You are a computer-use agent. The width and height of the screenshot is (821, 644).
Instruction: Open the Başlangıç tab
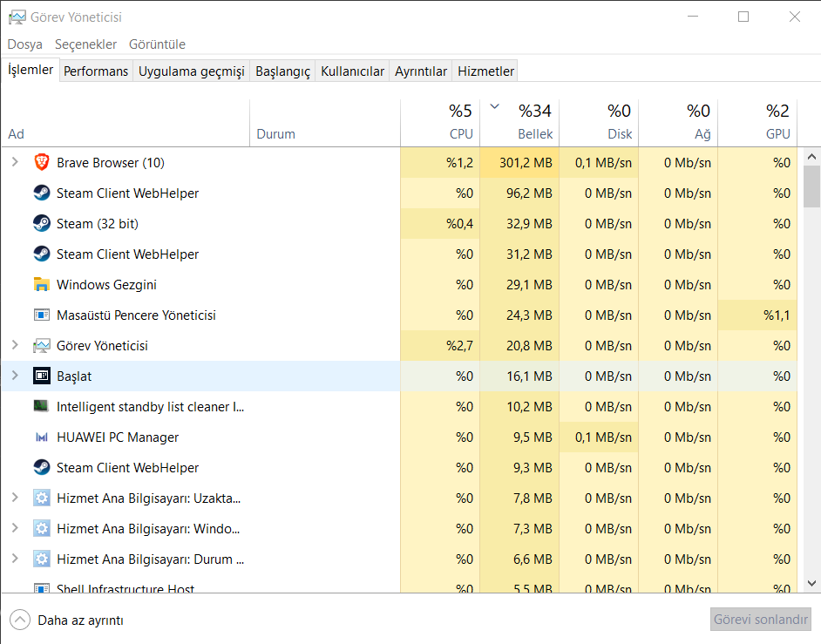click(x=282, y=71)
